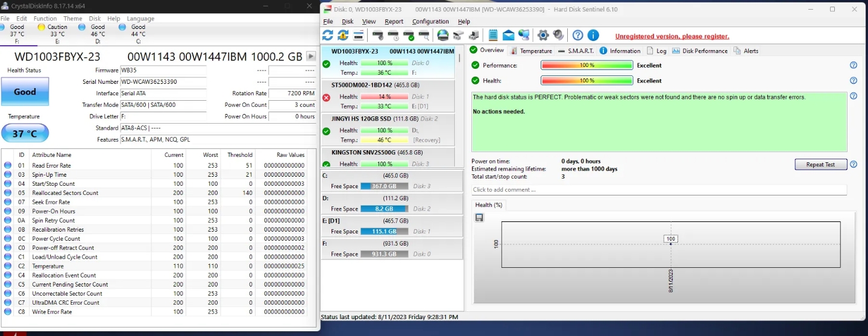The image size is (868, 336).
Task: Click the C: free space 367.0 GB bar
Action: (384, 186)
